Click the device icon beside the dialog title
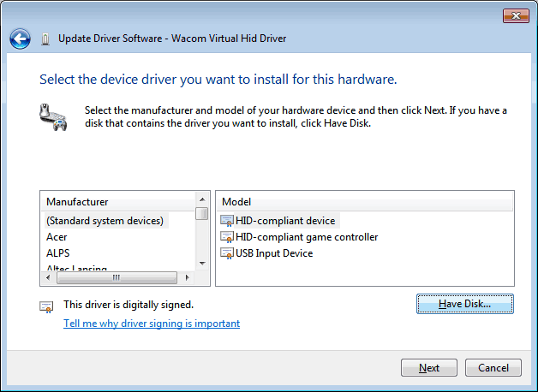 (45, 39)
